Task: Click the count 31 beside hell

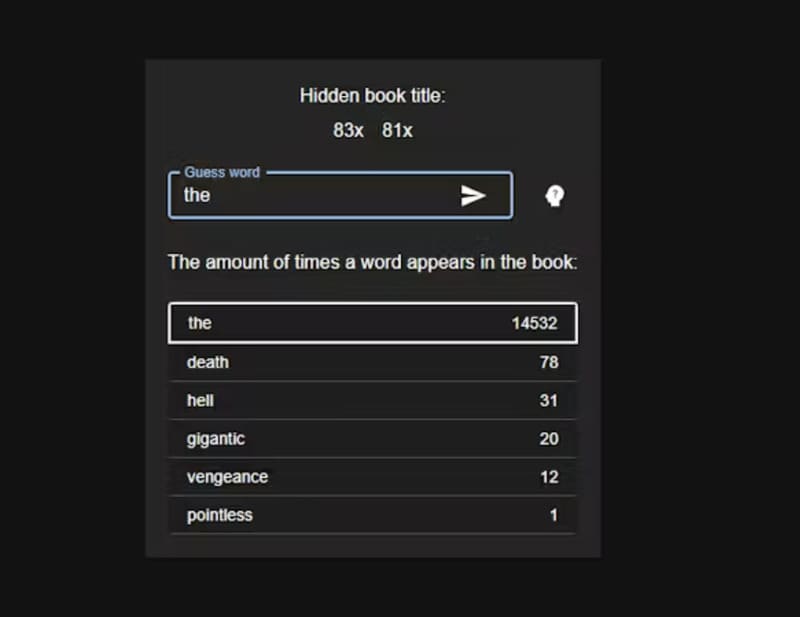Action: [549, 400]
